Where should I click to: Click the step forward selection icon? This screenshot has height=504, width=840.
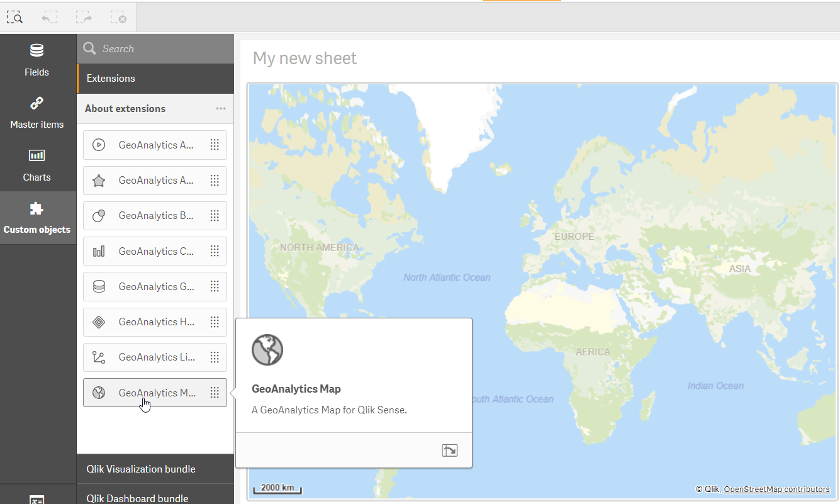[84, 17]
